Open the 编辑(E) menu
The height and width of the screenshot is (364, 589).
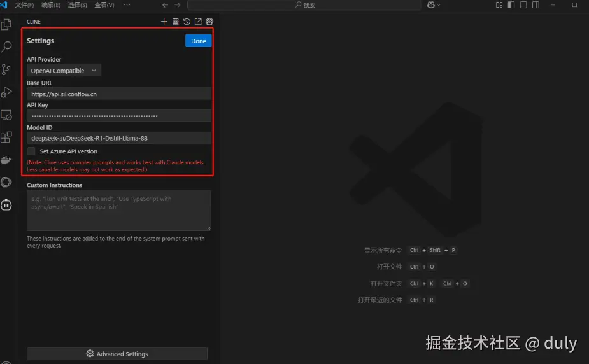coord(51,5)
